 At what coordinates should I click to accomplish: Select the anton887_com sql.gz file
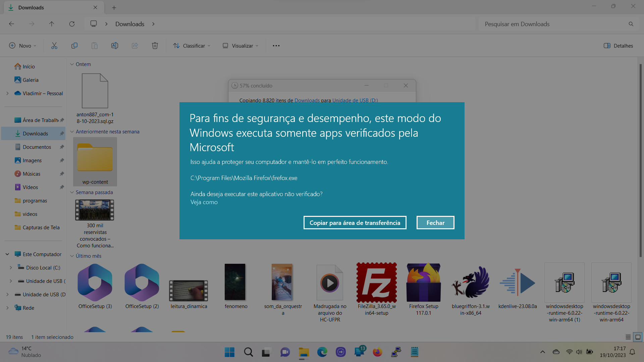coord(95,99)
